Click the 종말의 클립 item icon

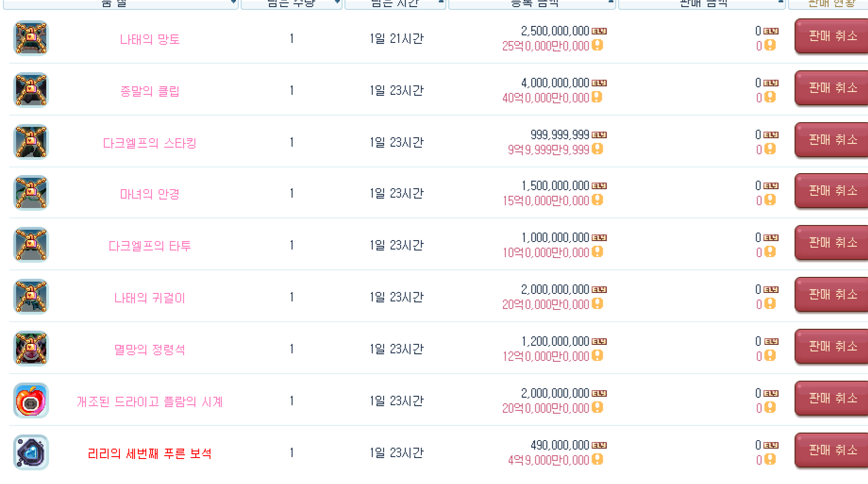pyautogui.click(x=31, y=90)
